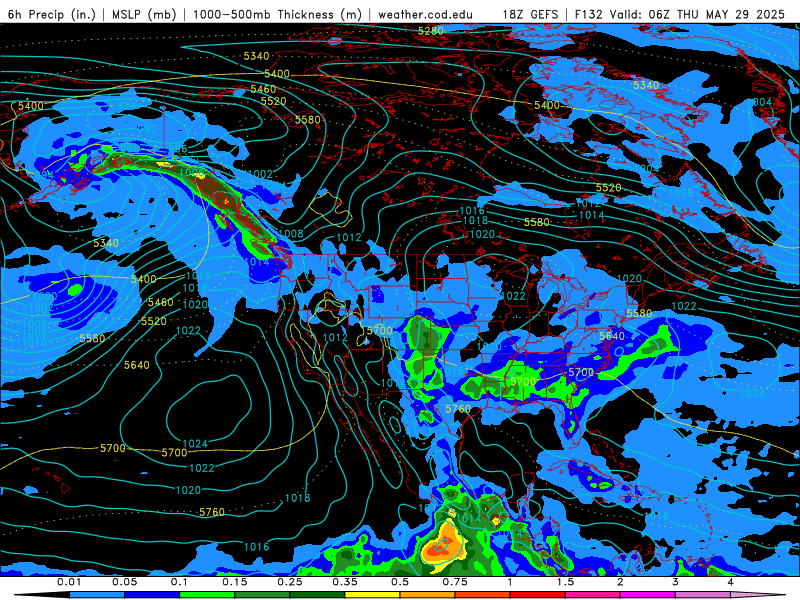
Task: Click the 0.75 legend scale value
Action: (x=455, y=582)
